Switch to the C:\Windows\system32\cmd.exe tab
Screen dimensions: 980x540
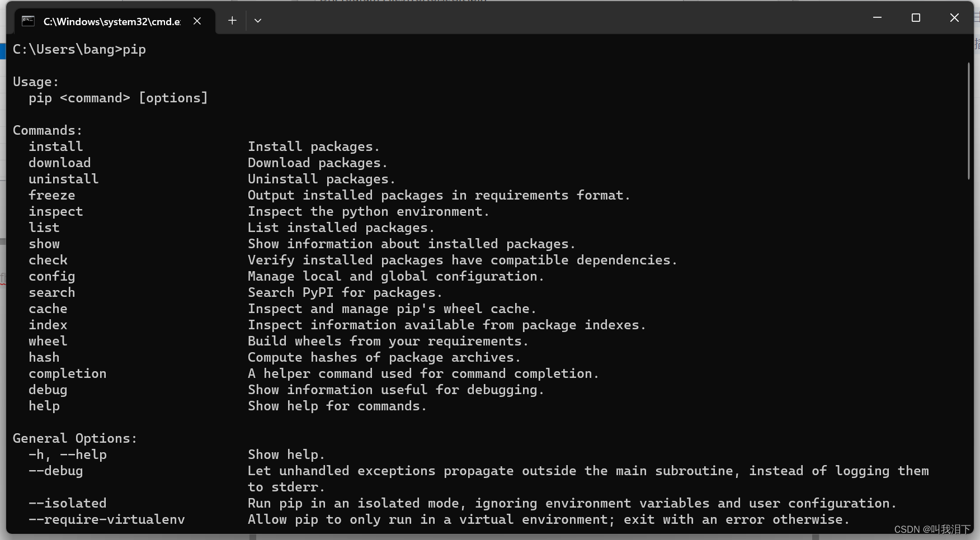[112, 21]
